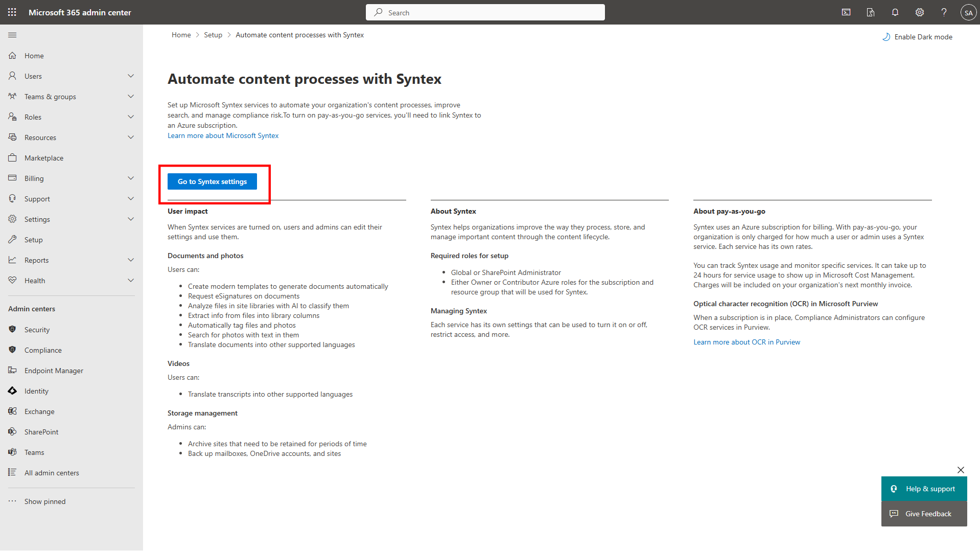Expand the Billing chevron

pos(131,178)
